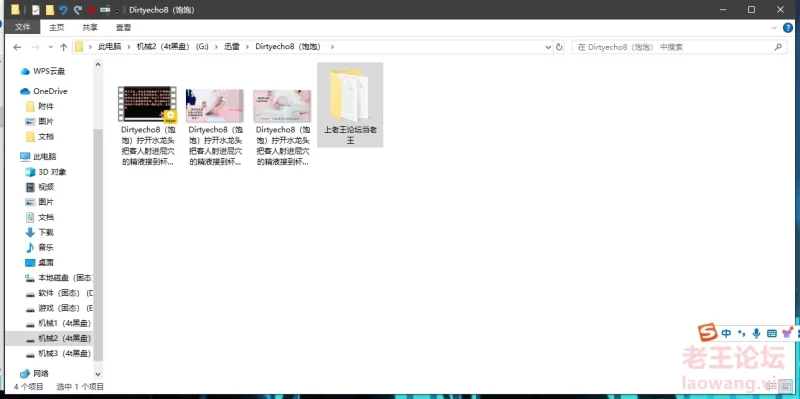The width and height of the screenshot is (800, 399).
Task: Expand the ribbon with the chevron
Action: (774, 28)
